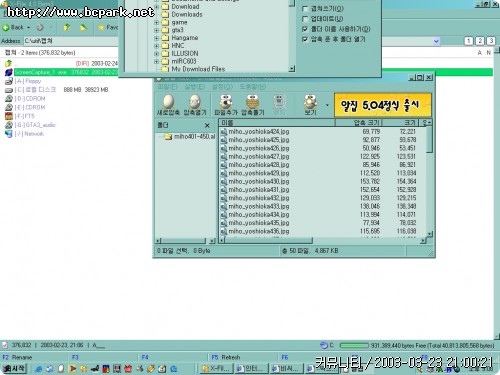Viewport: 500px width, 375px height.
Task: Expand the ILLUSION folder in the tree
Action: coord(156,53)
